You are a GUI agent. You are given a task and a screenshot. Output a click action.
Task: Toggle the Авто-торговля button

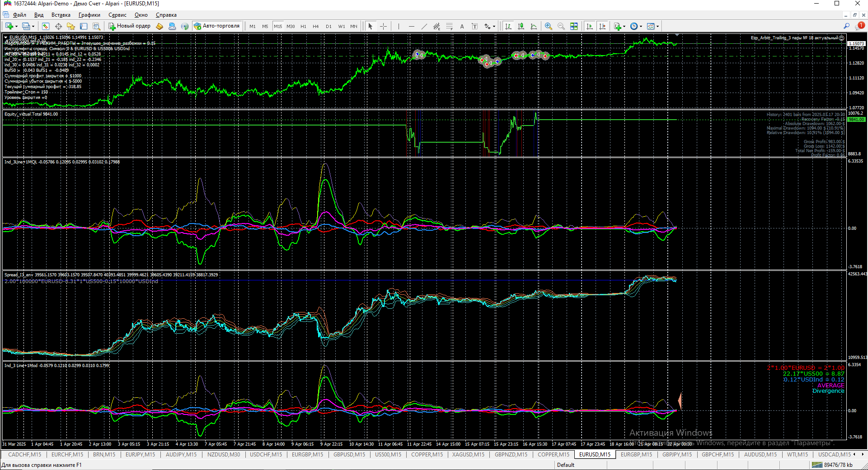216,26
